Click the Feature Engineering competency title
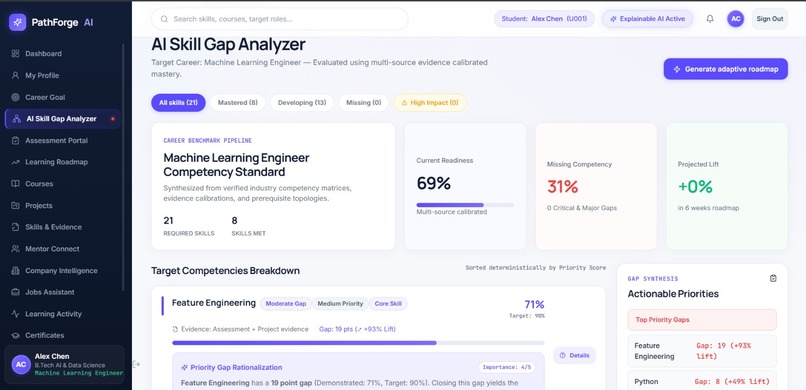The image size is (806, 390). pos(213,303)
